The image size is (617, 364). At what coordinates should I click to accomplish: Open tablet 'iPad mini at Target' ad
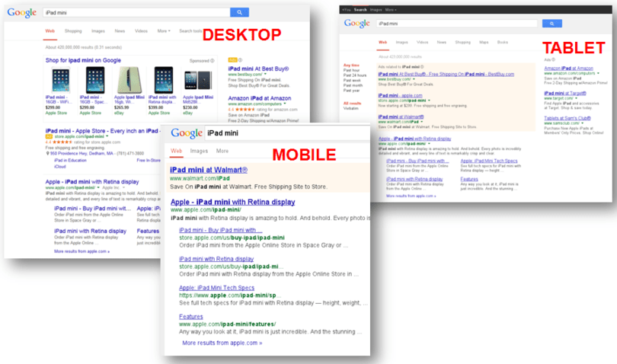click(565, 93)
